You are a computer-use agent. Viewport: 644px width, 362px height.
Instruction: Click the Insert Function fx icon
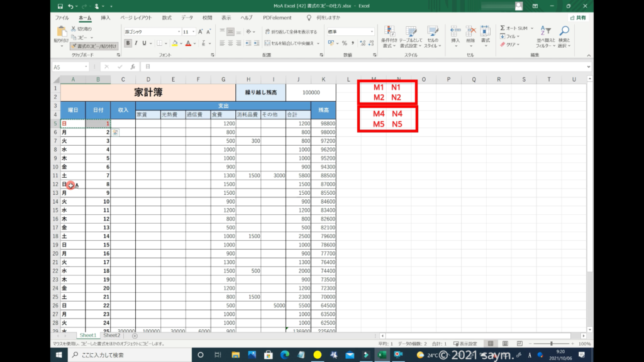tap(132, 67)
